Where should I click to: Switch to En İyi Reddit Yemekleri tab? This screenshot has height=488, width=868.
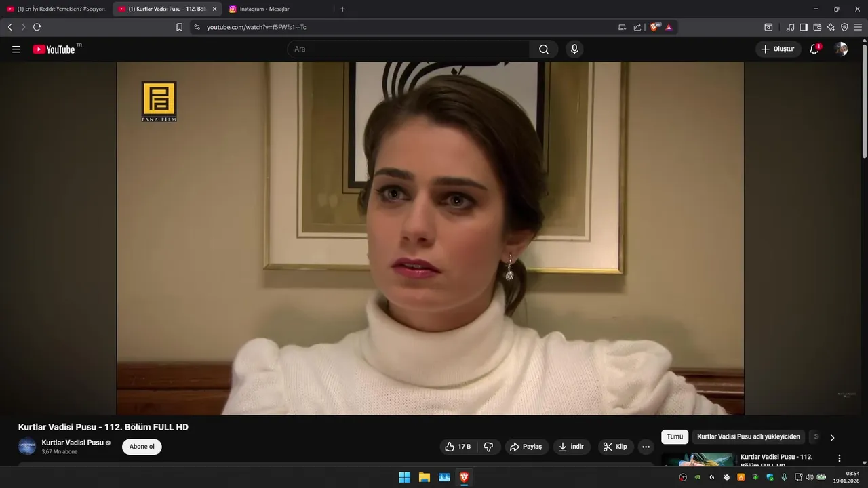(56, 9)
